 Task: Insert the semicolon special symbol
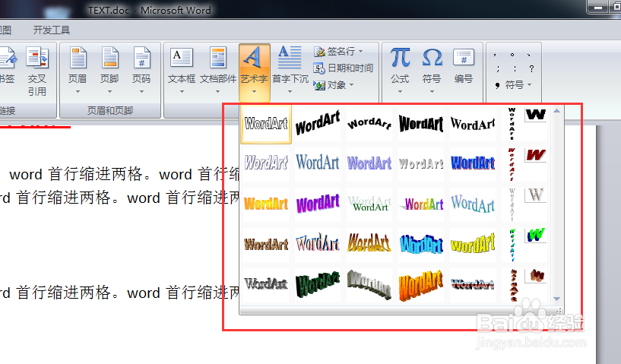point(498,68)
